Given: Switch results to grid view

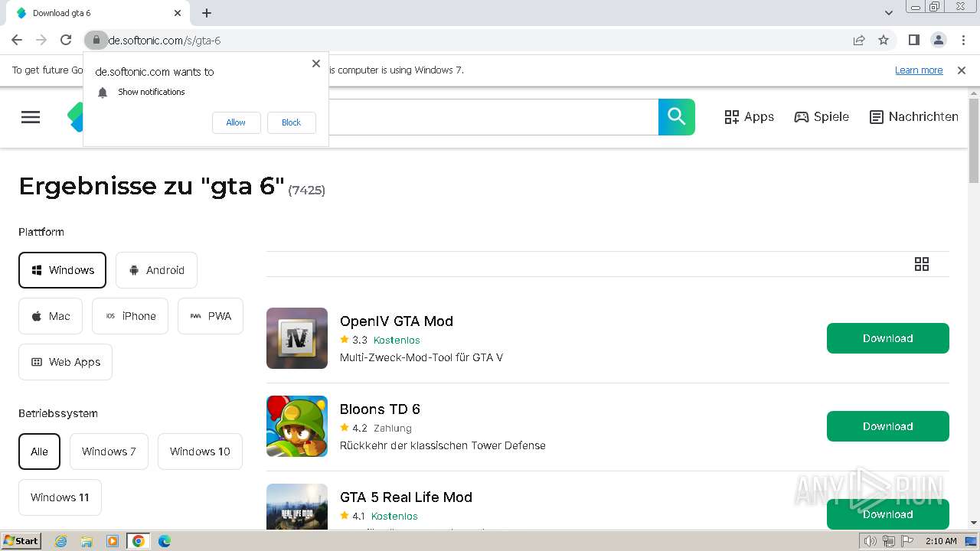Looking at the screenshot, I should point(922,264).
